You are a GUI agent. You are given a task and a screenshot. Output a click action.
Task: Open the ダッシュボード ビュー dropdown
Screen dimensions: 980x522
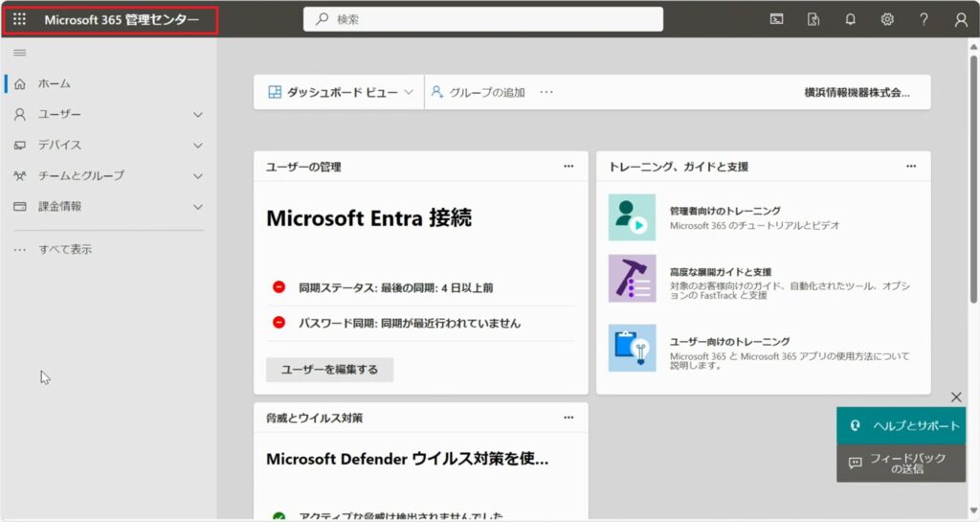point(341,93)
